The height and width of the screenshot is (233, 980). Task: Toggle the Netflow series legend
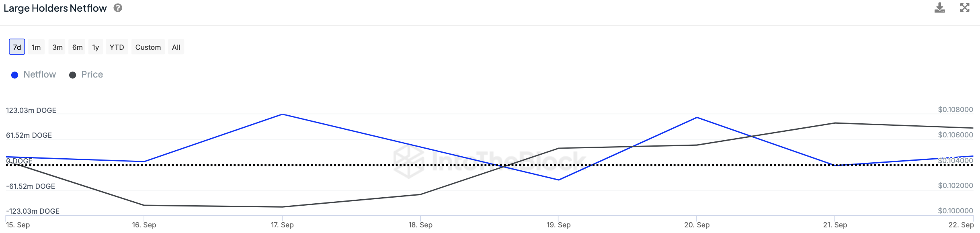tap(39, 75)
